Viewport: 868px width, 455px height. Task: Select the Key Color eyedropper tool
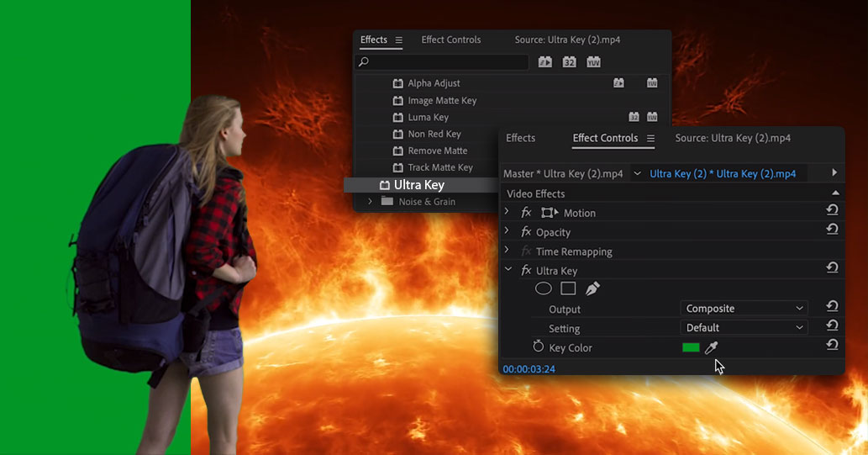pyautogui.click(x=712, y=347)
